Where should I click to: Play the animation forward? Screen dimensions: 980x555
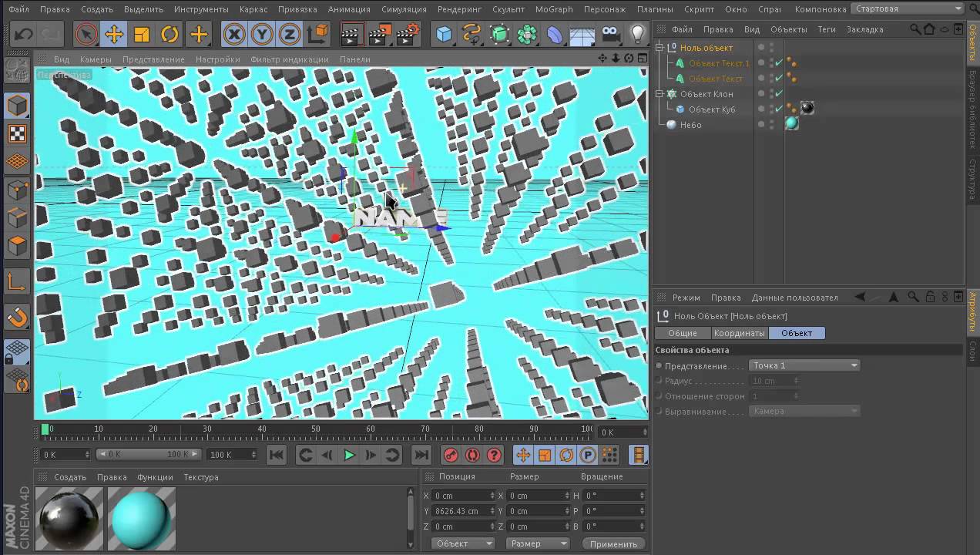pos(349,455)
